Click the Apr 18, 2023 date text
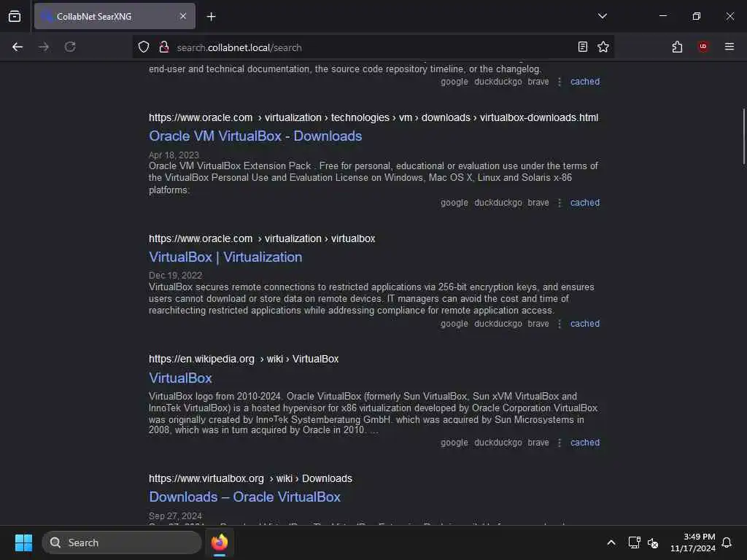This screenshot has width=747, height=560. pyautogui.click(x=174, y=155)
